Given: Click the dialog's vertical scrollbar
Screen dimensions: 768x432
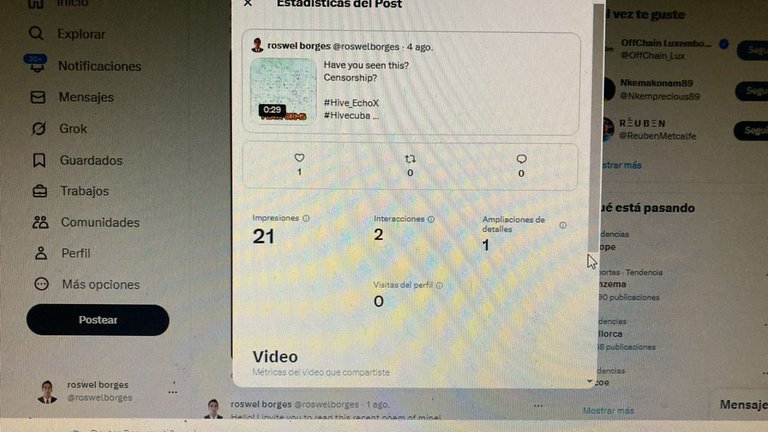Looking at the screenshot, I should pos(598,127).
